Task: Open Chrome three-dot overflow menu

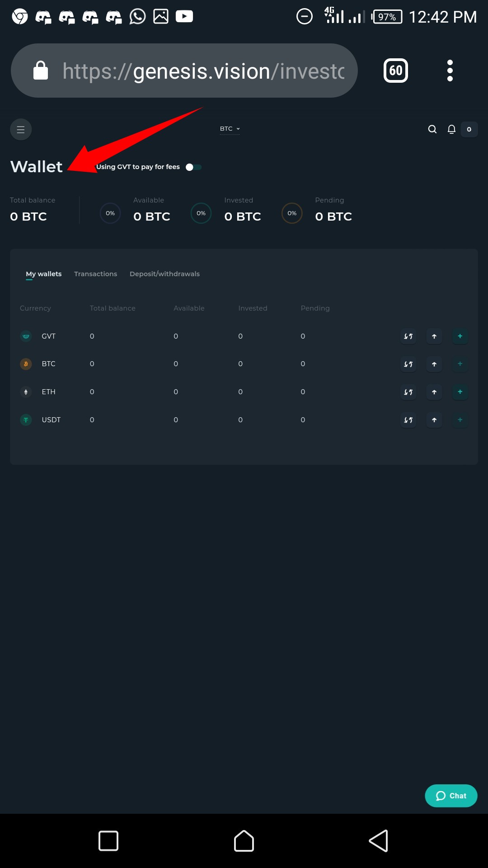Action: click(450, 71)
